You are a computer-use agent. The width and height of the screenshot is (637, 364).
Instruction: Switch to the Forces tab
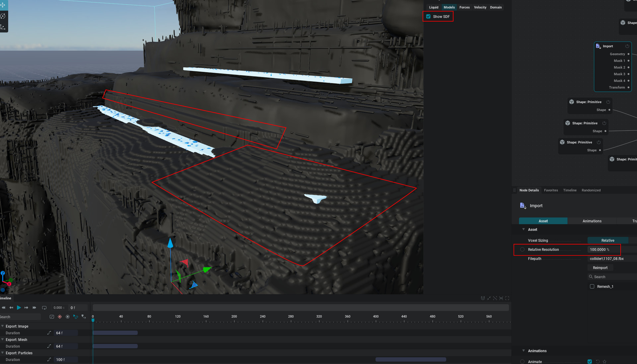[x=464, y=7]
